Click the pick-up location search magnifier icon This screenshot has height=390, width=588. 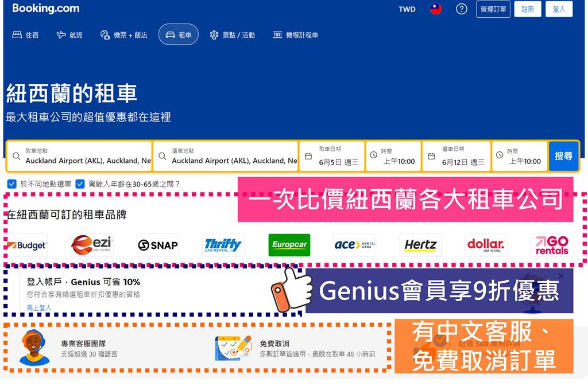pyautogui.click(x=16, y=156)
